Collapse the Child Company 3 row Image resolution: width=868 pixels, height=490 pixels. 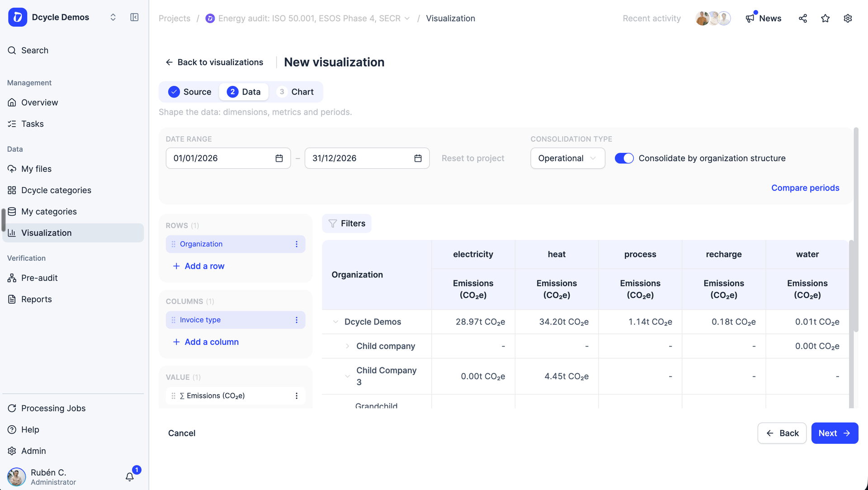pos(347,376)
